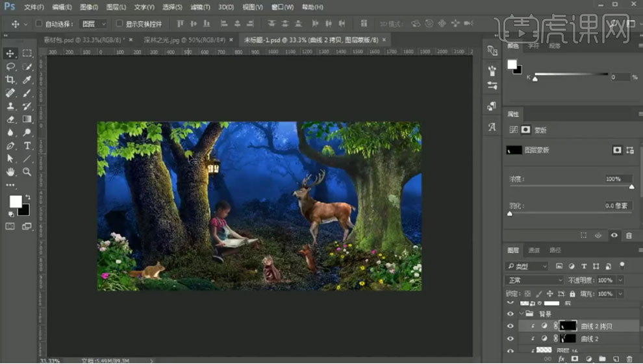Screen dimensions: 643x364
Task: Toggle Show Transform Controls checkbox
Action: (x=120, y=23)
